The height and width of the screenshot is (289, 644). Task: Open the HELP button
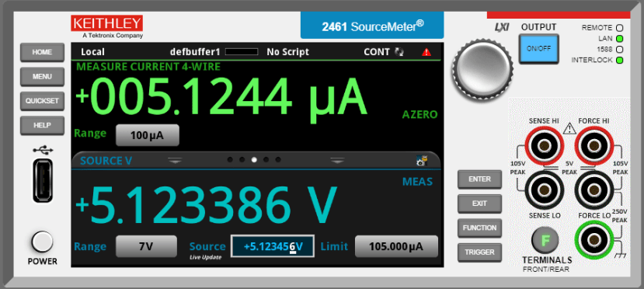(42, 125)
